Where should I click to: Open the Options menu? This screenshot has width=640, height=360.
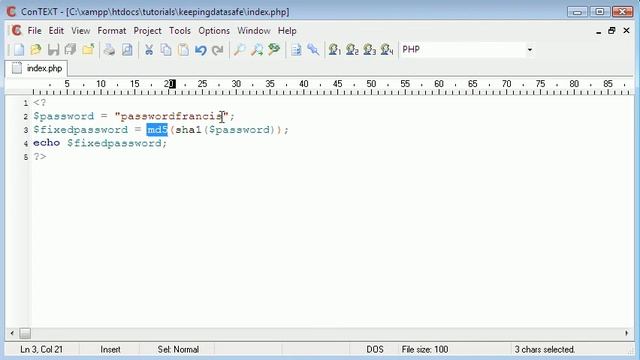[x=214, y=31]
